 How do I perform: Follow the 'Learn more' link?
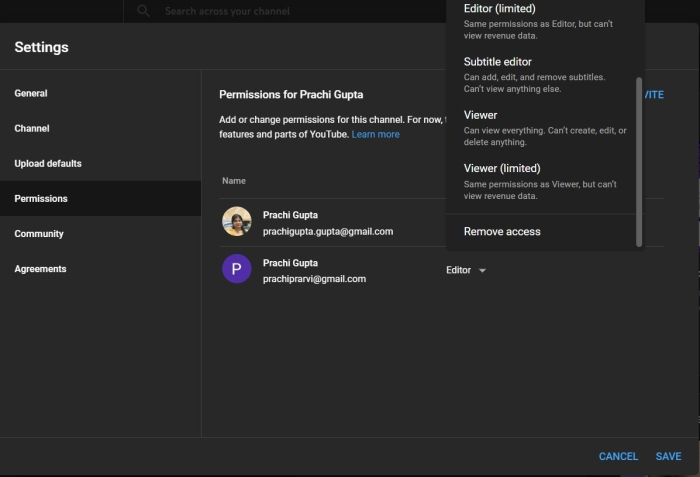(x=375, y=134)
